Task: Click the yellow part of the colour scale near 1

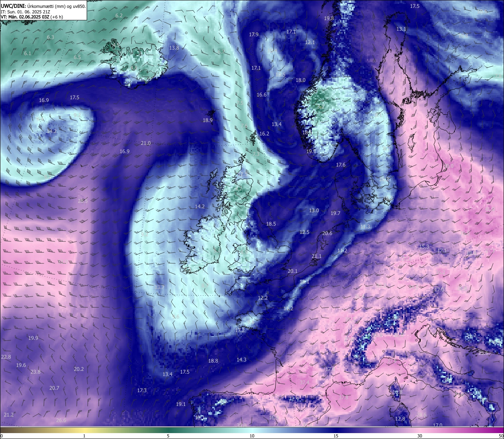Action: (84, 430)
